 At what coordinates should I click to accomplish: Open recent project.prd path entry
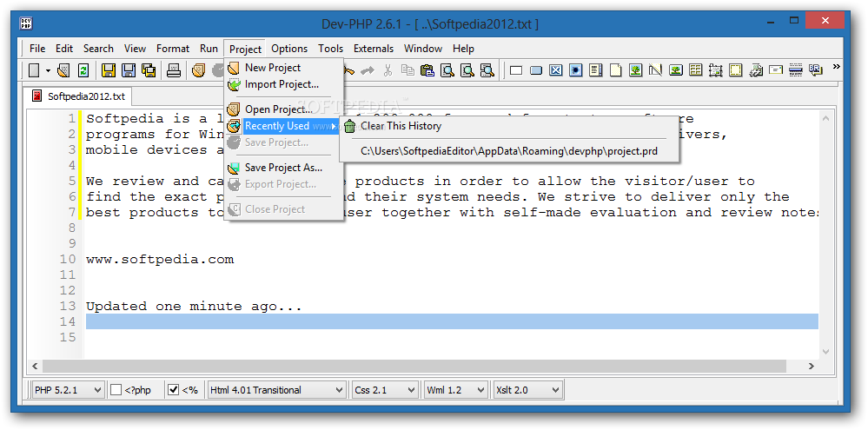coord(509,151)
